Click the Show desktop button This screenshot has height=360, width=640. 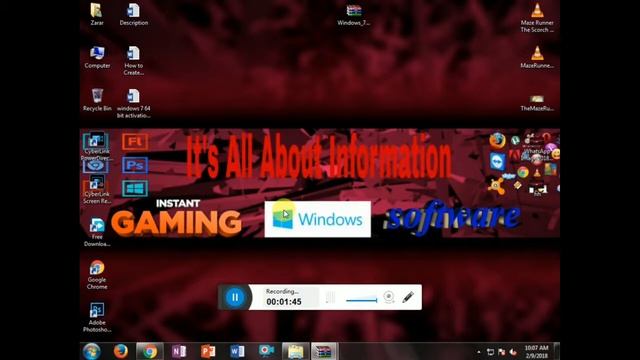click(x=557, y=351)
